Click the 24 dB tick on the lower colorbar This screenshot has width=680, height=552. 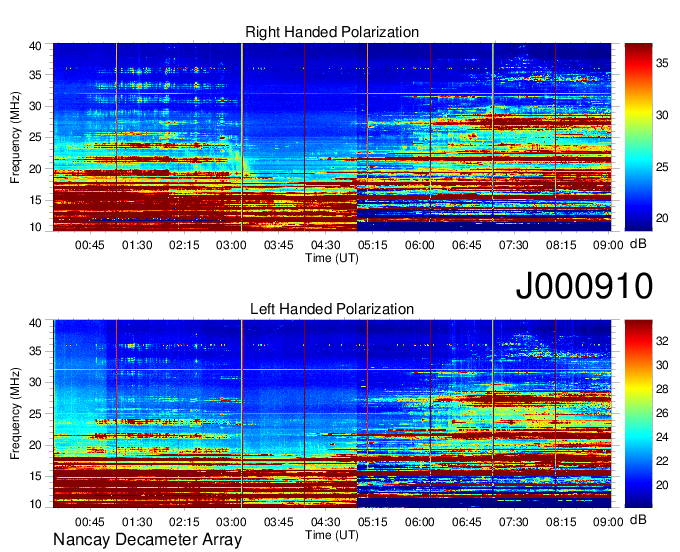(x=662, y=437)
